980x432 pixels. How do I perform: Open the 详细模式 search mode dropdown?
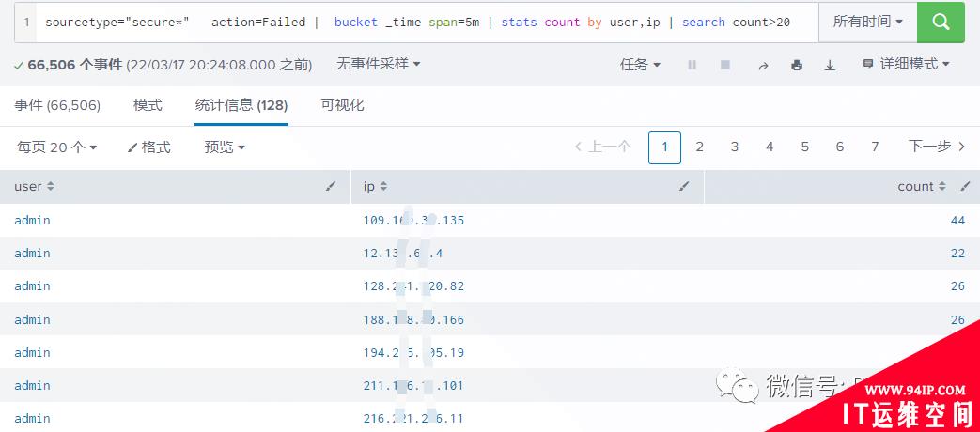pos(907,64)
